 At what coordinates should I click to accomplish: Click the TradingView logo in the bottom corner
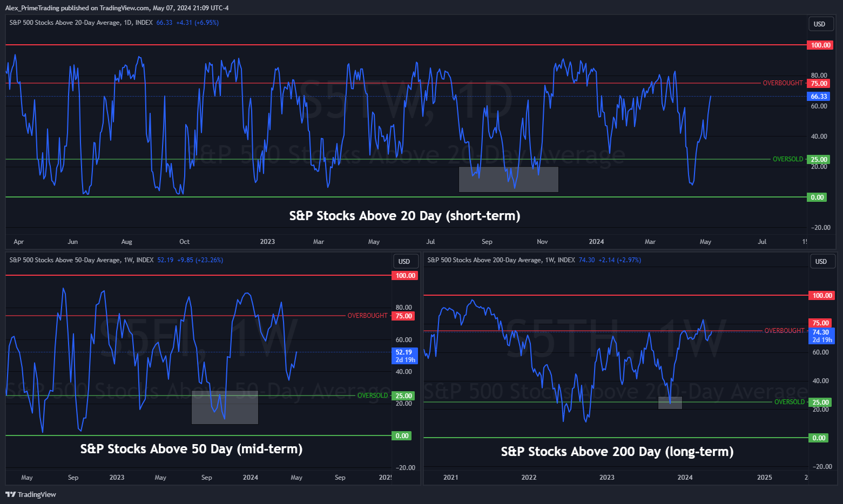31,494
